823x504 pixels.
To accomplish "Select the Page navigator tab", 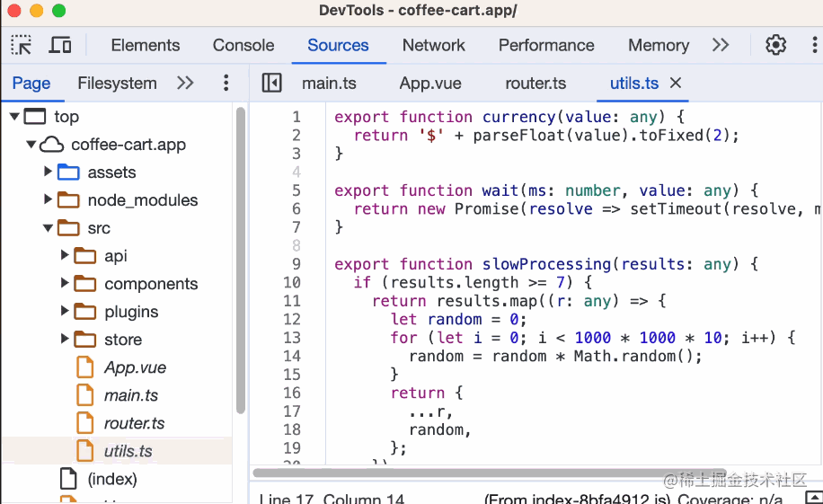I will coord(31,83).
